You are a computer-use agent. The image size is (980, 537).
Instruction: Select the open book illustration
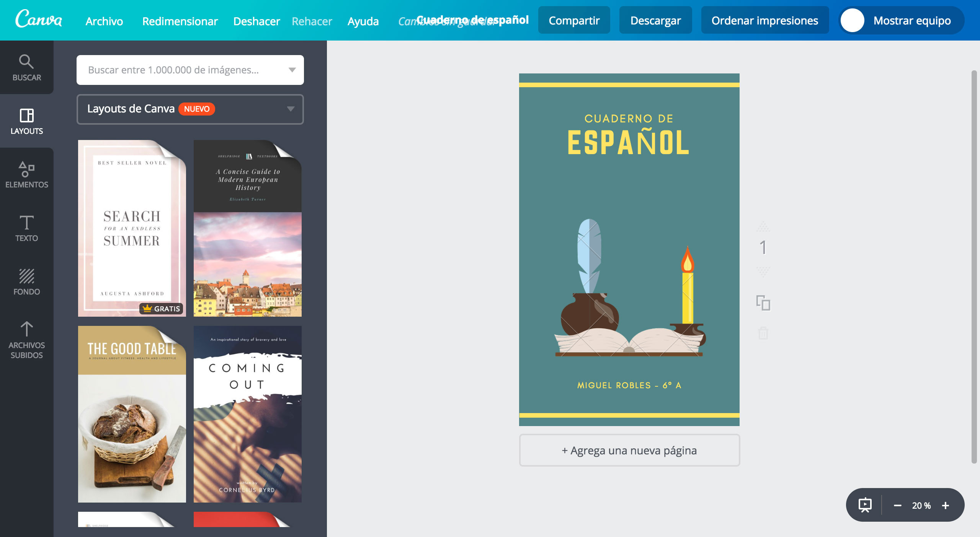pyautogui.click(x=629, y=342)
